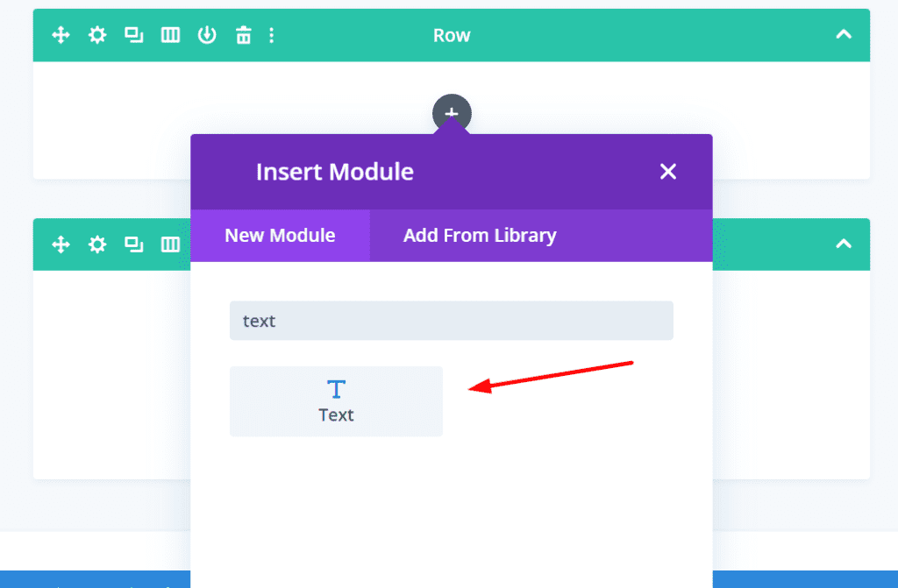Click the move handle of the lower row
Screen dimensions: 898x588
tap(61, 244)
